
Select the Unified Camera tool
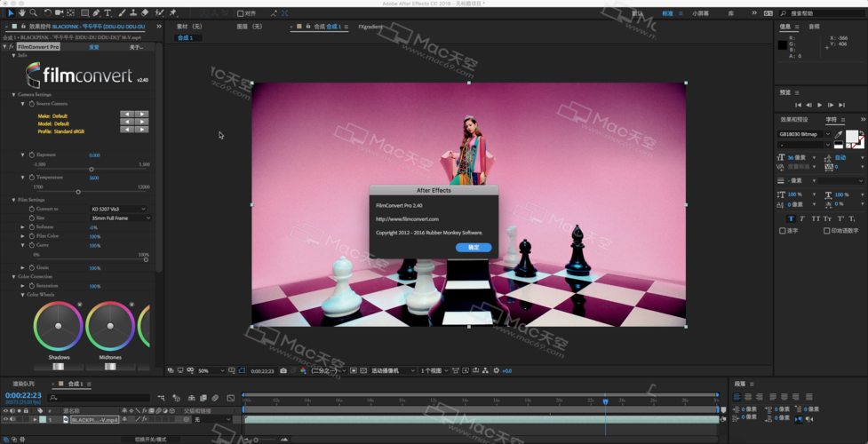coord(60,12)
